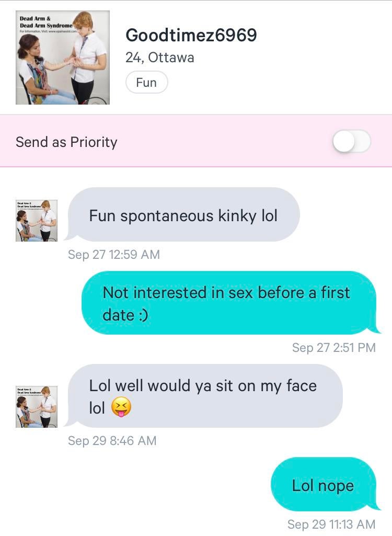Click the smiley text in teal reply

tap(144, 315)
